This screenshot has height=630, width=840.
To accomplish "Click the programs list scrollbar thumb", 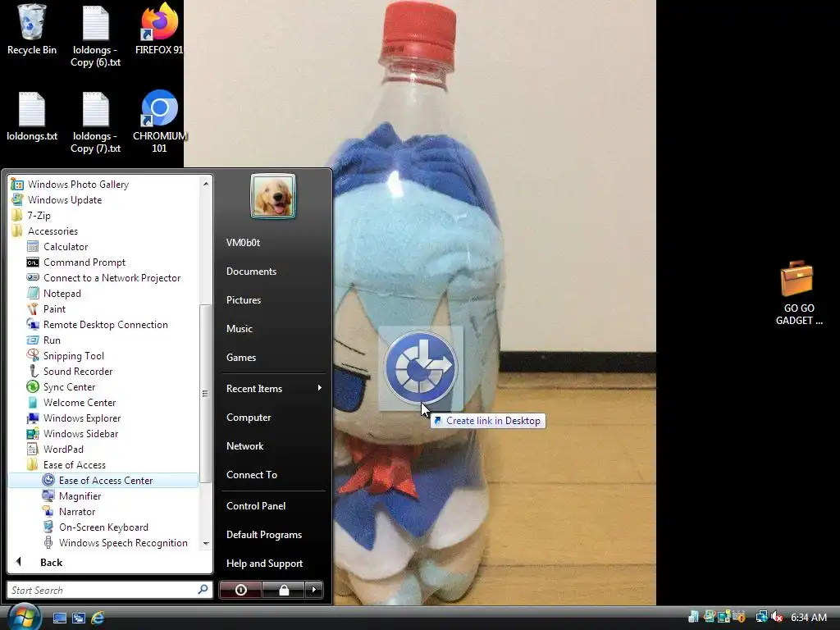I will 205,395.
